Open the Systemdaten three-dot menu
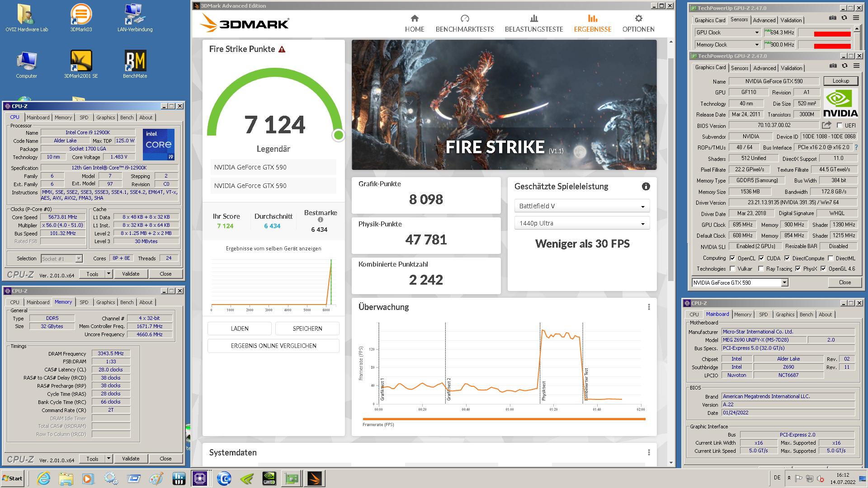This screenshot has height=488, width=868. [x=649, y=453]
